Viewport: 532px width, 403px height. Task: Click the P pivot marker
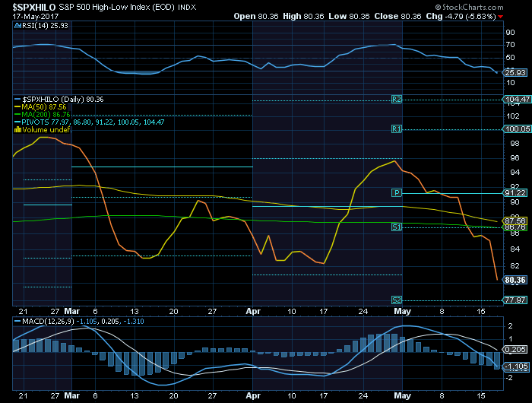[x=396, y=193]
